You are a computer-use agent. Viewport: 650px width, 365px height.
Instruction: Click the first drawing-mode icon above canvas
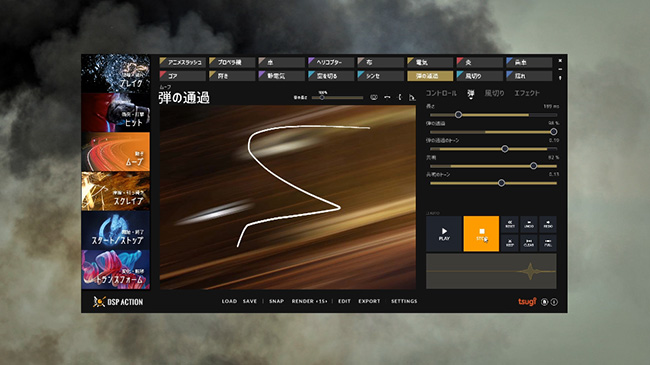pos(374,97)
